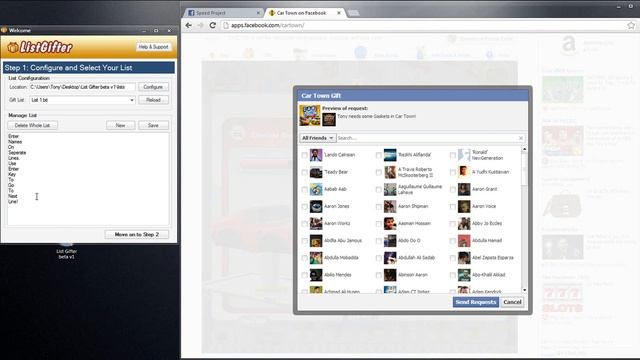Click the friend list scrollbar thumb

point(524,169)
